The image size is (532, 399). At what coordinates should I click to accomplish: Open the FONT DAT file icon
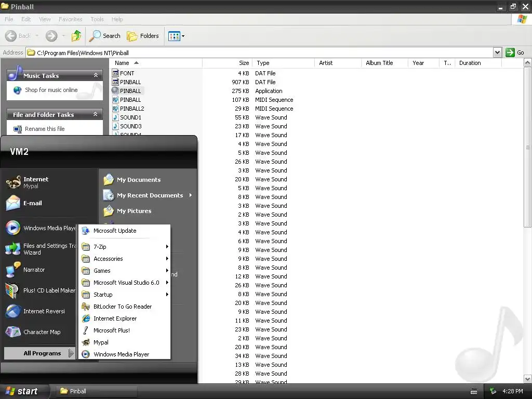pyautogui.click(x=115, y=73)
